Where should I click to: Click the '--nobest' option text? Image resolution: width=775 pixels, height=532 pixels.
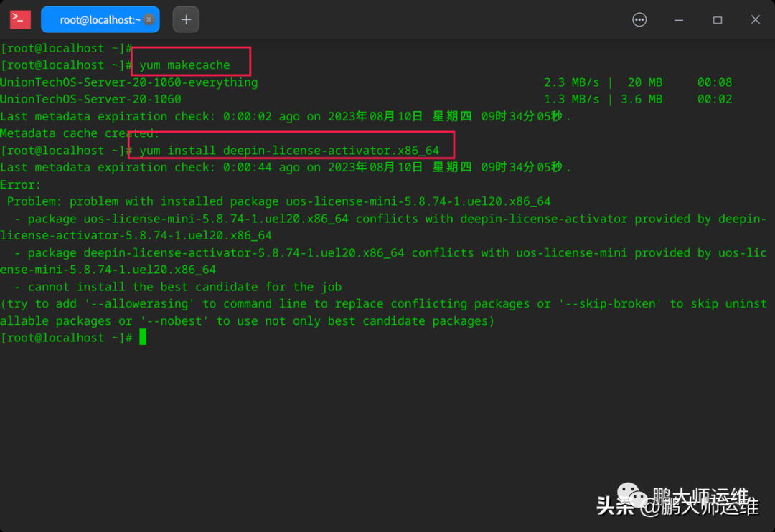(x=174, y=321)
